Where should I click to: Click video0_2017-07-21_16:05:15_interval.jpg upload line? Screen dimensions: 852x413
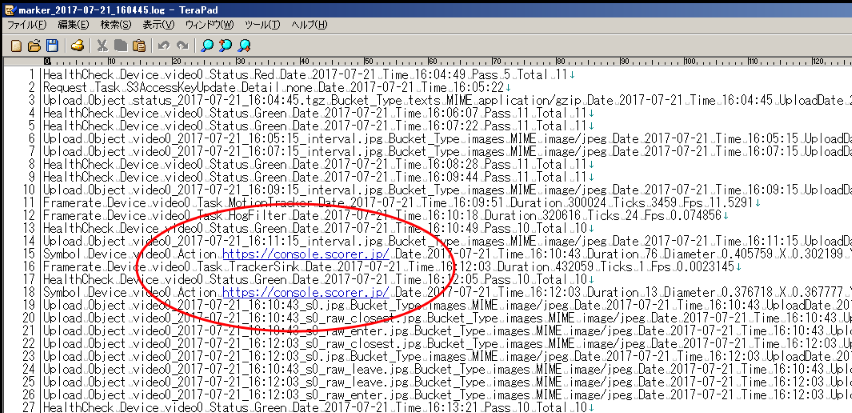(447, 139)
